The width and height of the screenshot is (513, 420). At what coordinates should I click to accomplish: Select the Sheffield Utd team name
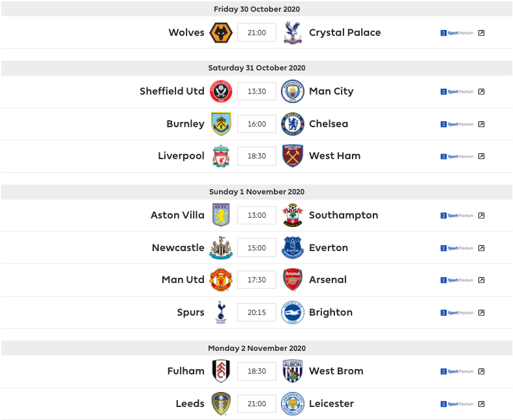point(172,91)
